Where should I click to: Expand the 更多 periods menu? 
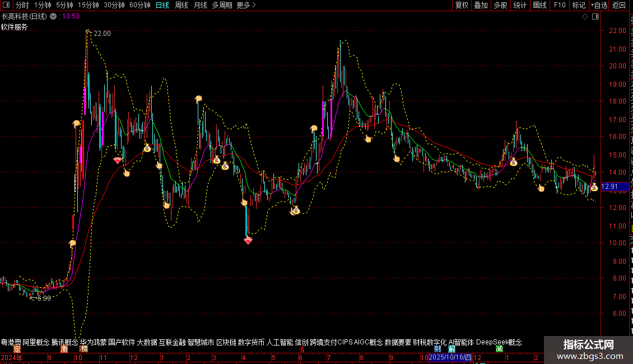[x=246, y=5]
